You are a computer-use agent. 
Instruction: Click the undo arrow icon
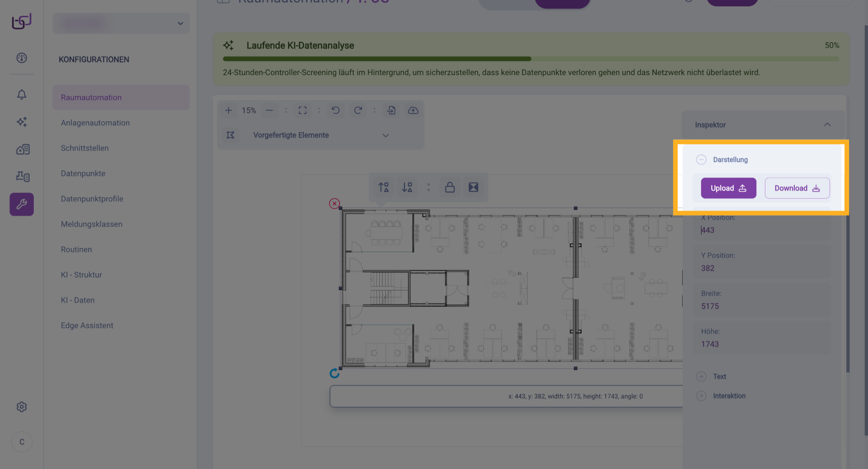click(335, 110)
